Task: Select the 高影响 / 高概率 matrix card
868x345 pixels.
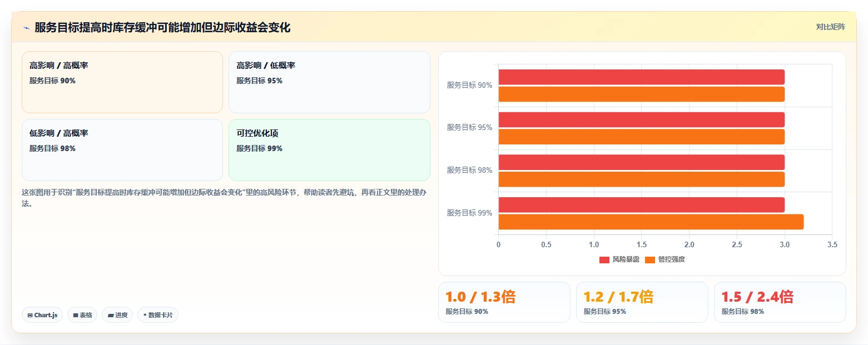Action: (122, 82)
